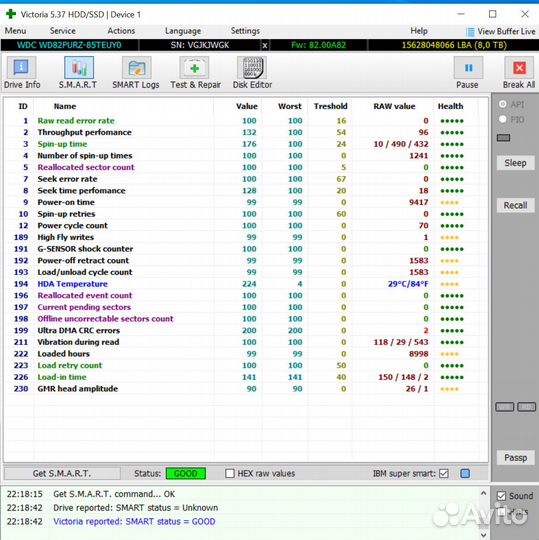Enable HEX raw values checkbox
Screen dimensions: 539x540
click(230, 473)
